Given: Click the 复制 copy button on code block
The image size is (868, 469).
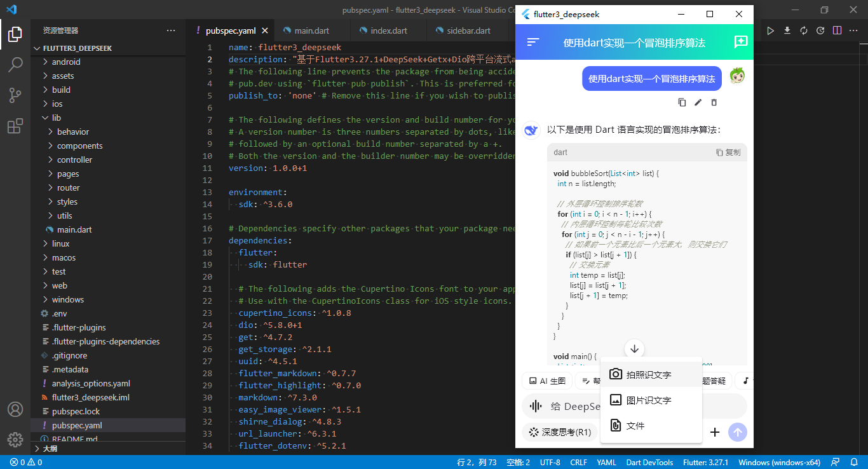Looking at the screenshot, I should [x=728, y=153].
